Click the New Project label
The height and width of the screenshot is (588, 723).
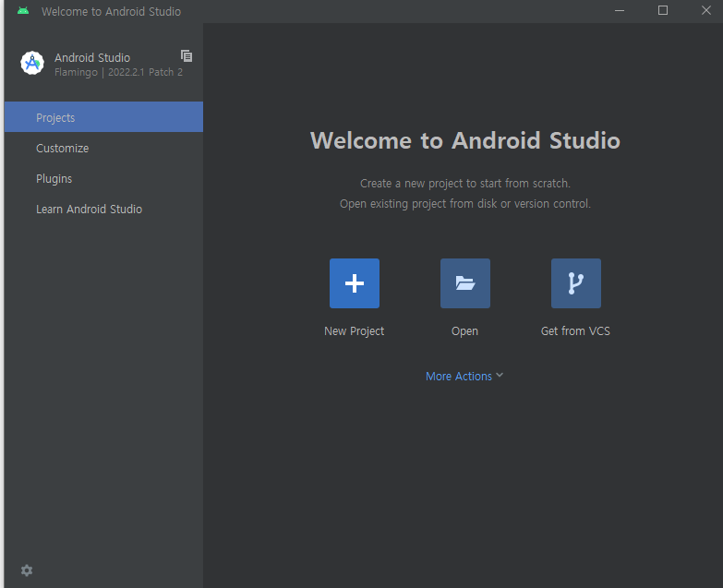click(x=355, y=330)
